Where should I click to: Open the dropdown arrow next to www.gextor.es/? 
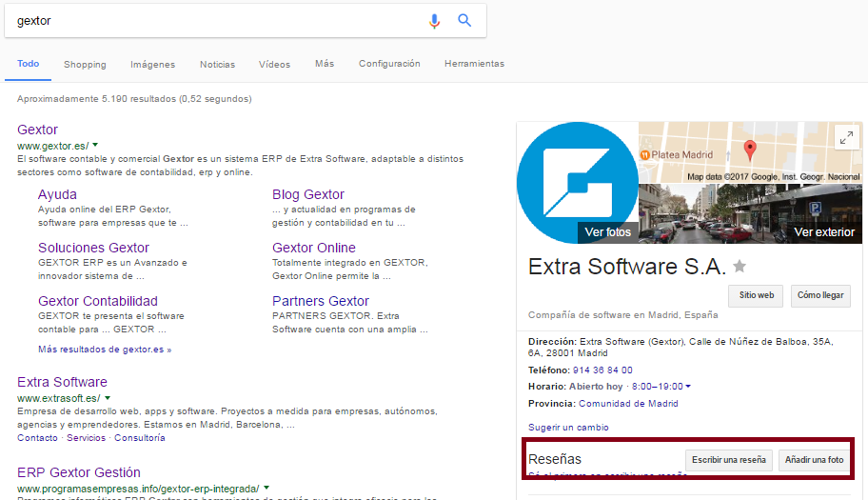tap(95, 145)
